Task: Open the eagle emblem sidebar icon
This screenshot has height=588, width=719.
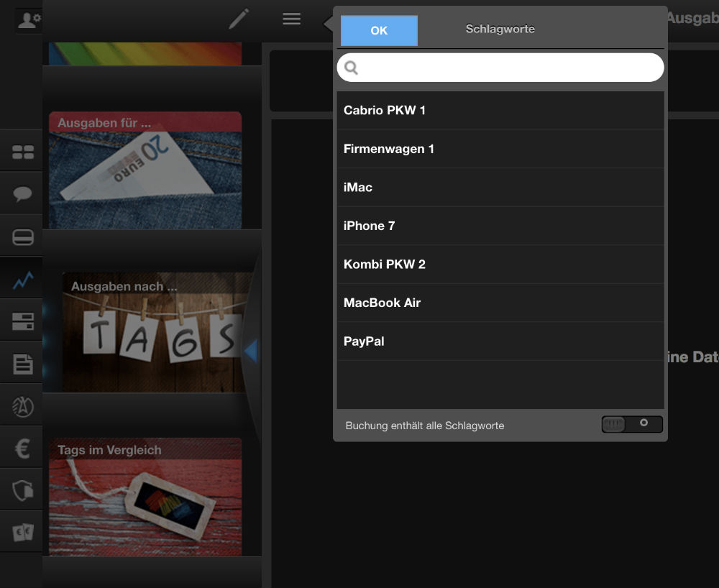Action: point(23,406)
